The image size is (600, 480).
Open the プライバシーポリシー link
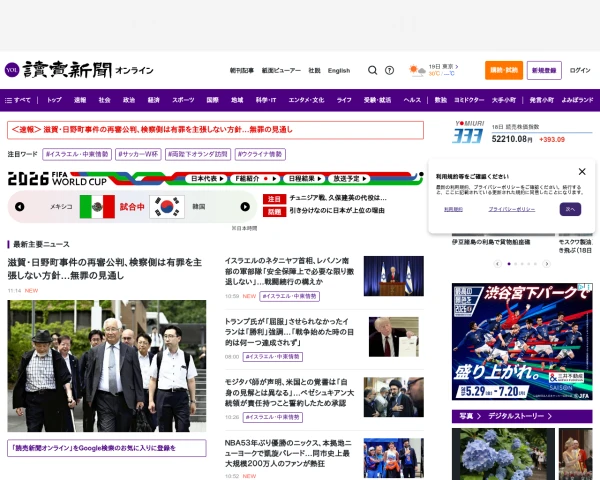tap(512, 209)
